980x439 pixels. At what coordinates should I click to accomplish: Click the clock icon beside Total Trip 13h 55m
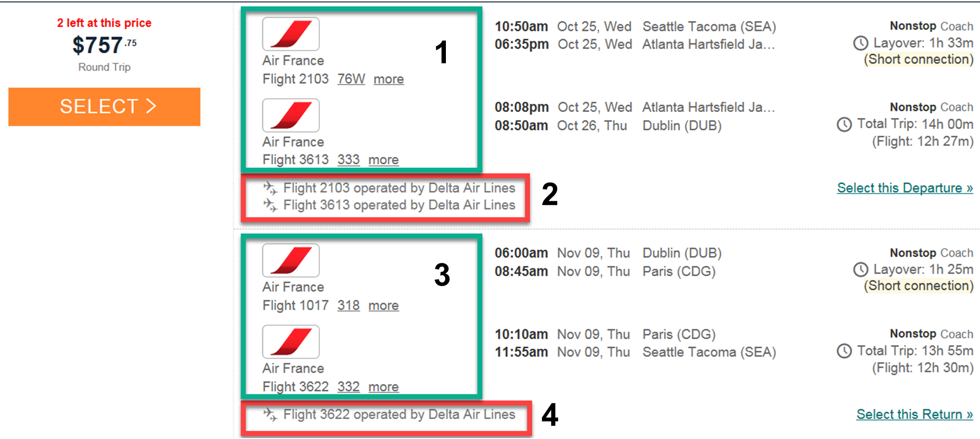(844, 351)
